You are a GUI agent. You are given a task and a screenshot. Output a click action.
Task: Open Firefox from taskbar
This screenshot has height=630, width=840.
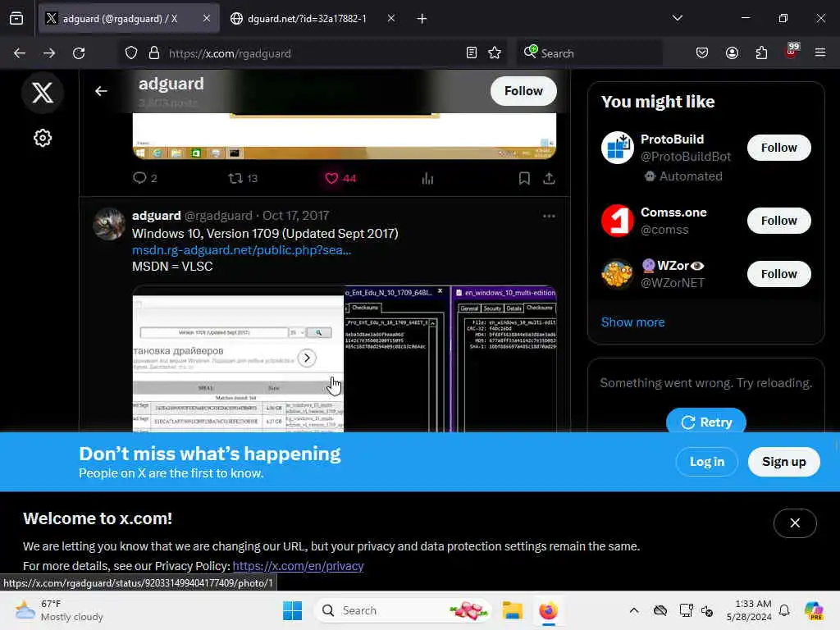tap(549, 610)
